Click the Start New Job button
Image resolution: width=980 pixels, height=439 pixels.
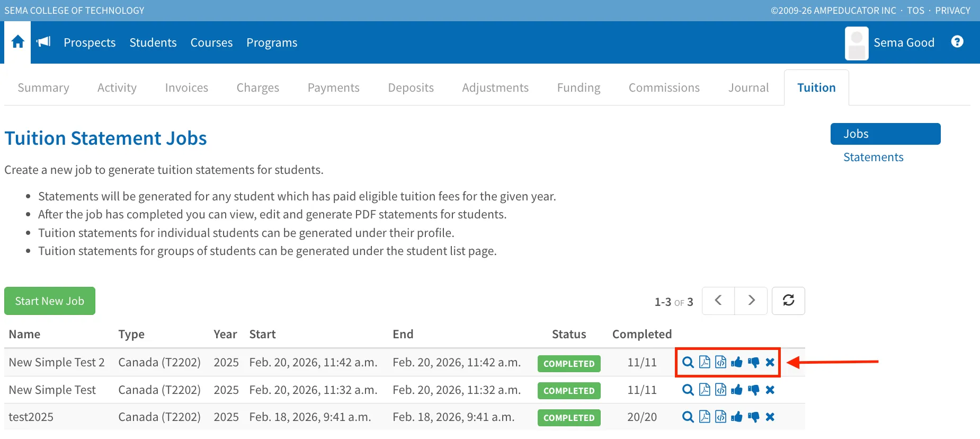50,301
